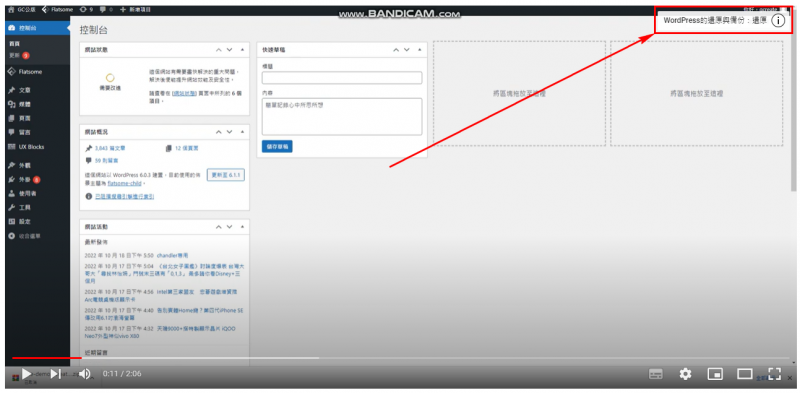Switch video to theater mode
Viewport: 800px width, 393px height.
click(x=745, y=374)
